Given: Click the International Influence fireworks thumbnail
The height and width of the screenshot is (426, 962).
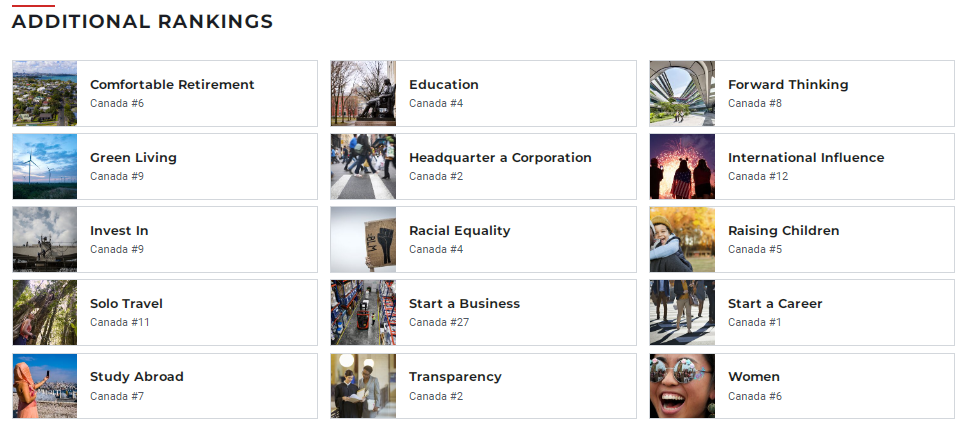Looking at the screenshot, I should tap(682, 166).
